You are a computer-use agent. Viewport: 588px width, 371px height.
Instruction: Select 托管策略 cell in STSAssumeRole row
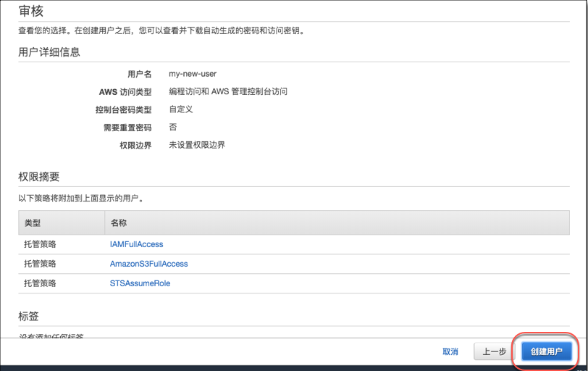pos(40,283)
